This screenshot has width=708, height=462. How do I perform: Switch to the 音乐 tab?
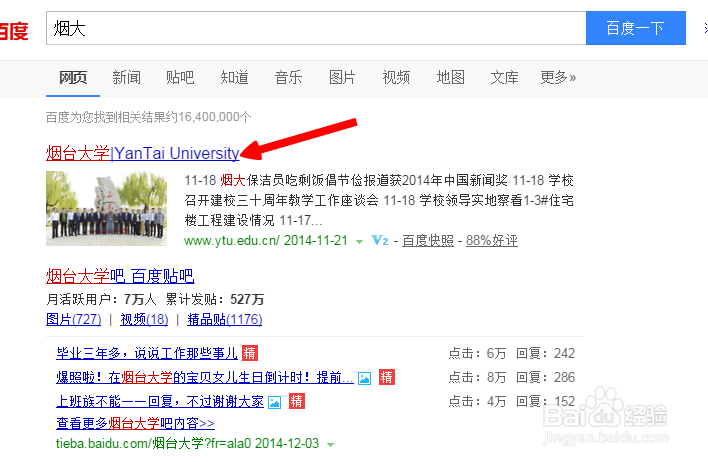[288, 77]
